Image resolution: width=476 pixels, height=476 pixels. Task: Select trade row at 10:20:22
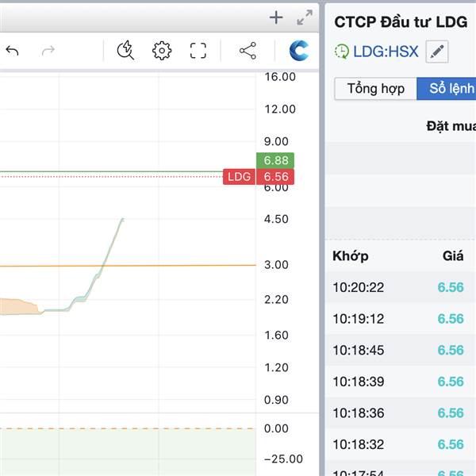point(401,287)
